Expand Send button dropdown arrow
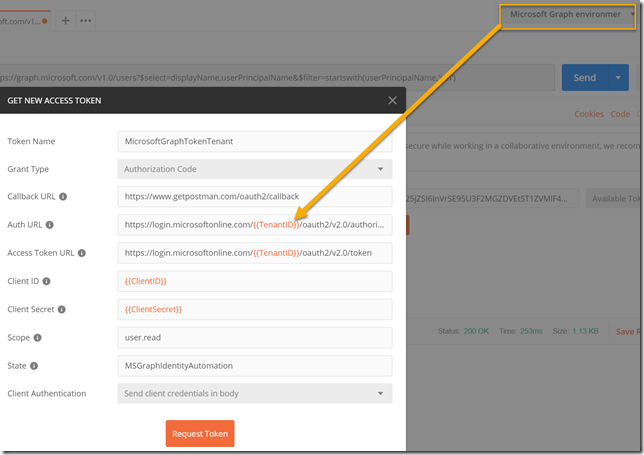Image resolution: width=644 pixels, height=455 pixels. [x=618, y=78]
